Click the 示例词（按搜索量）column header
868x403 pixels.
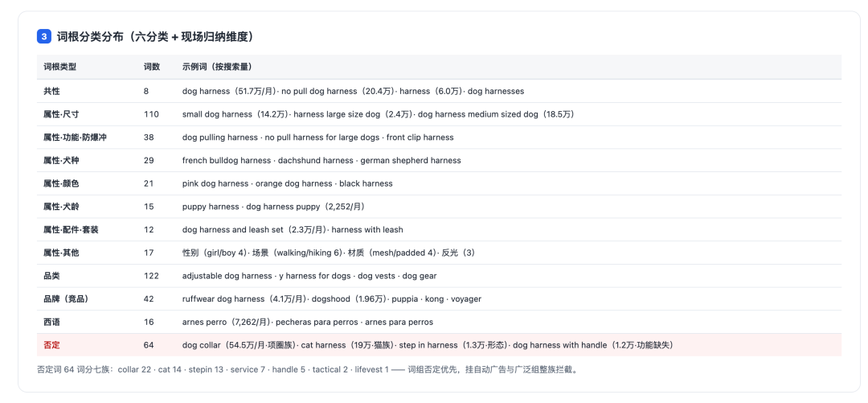[217, 67]
